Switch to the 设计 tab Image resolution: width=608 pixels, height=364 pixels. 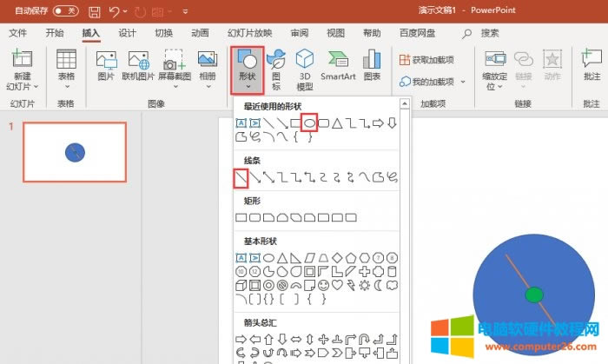pos(127,33)
